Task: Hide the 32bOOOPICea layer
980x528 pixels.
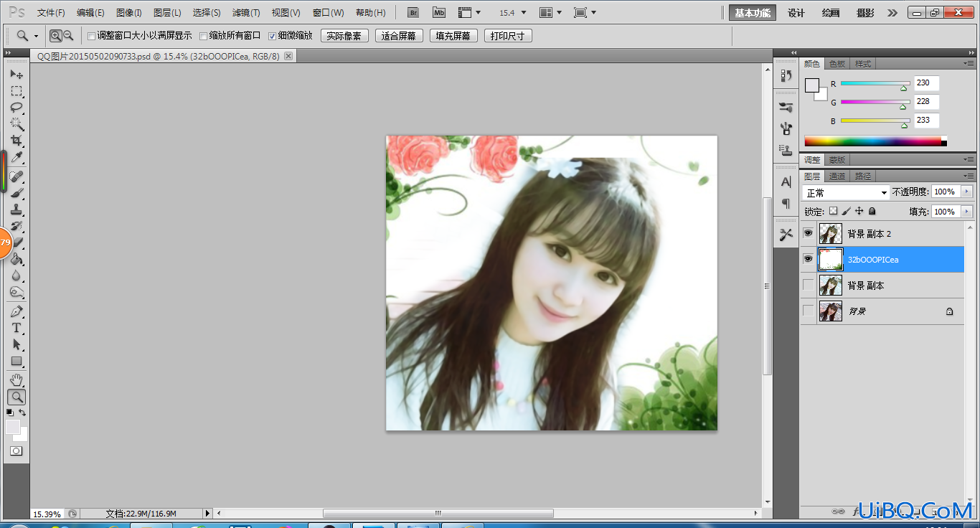Action: pyautogui.click(x=809, y=259)
